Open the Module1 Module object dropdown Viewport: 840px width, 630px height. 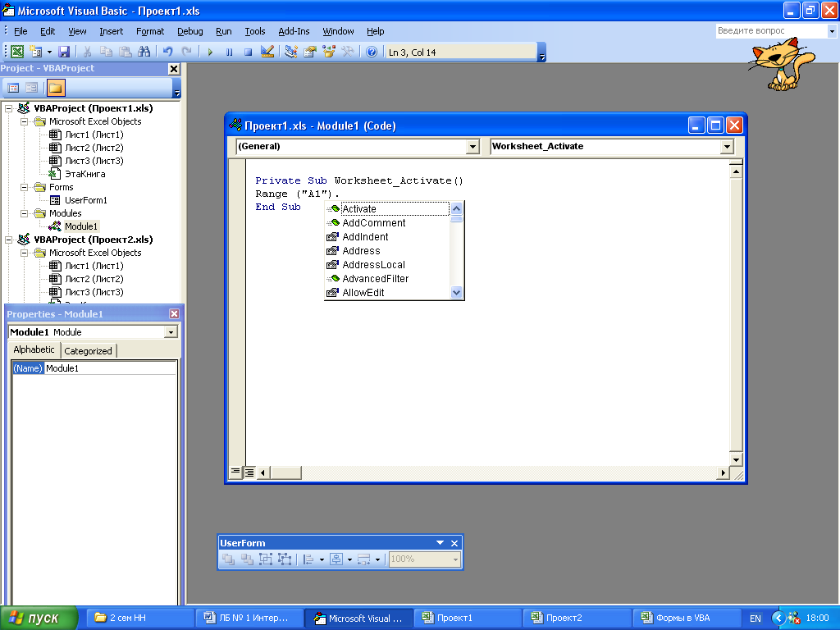pos(171,332)
